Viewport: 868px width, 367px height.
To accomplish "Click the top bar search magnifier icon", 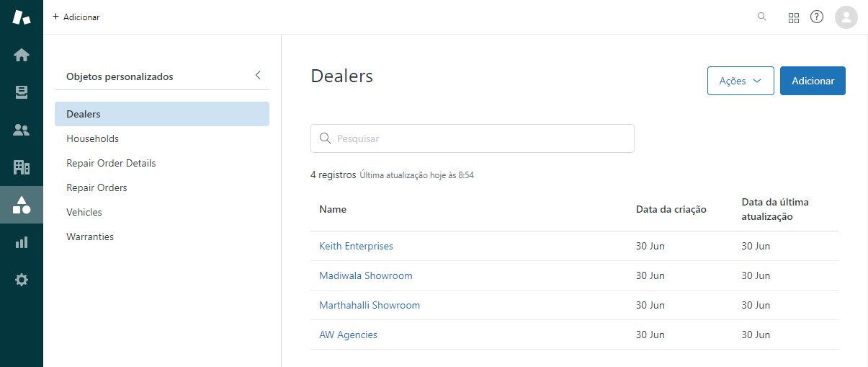I will (762, 17).
